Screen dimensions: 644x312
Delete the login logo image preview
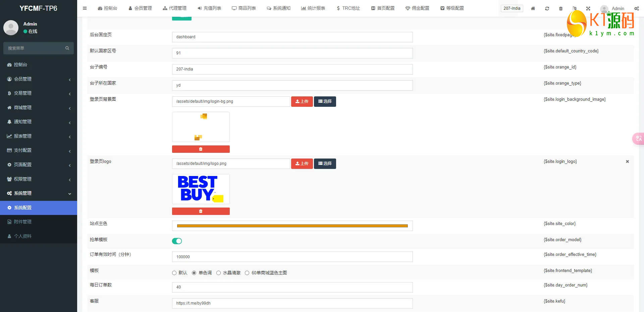click(x=201, y=211)
